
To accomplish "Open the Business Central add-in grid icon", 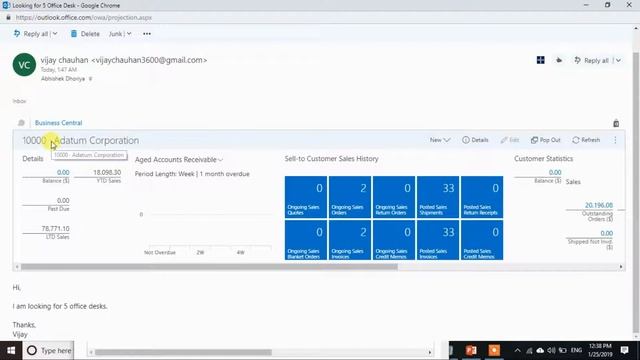I will click(x=540, y=60).
